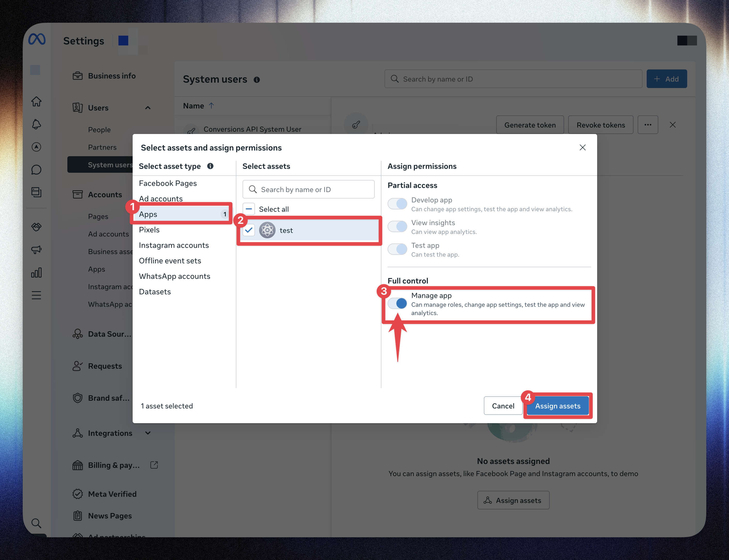Click the megaphone ads icon in sidebar
This screenshot has width=729, height=560.
[36, 250]
